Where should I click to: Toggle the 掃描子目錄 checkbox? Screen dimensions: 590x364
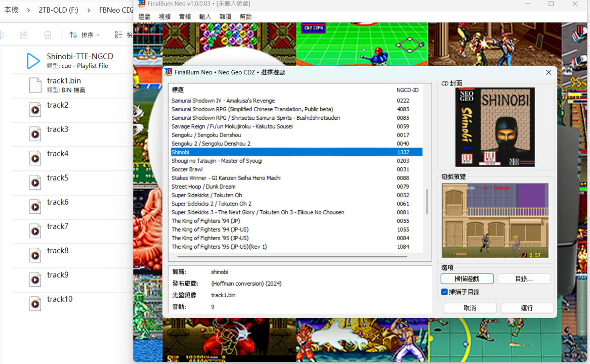[x=444, y=292]
